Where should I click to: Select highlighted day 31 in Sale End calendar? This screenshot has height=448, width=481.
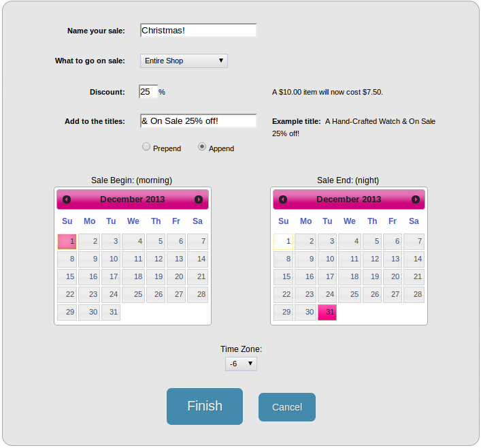pos(327,313)
